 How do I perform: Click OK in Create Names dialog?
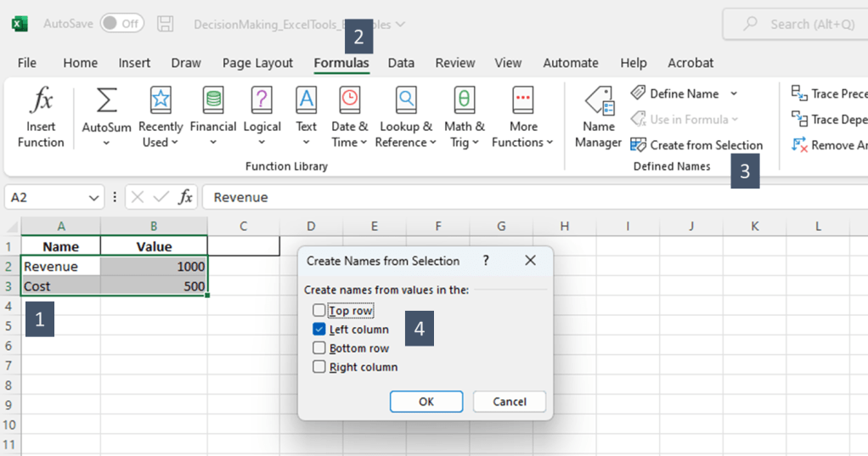(x=426, y=402)
